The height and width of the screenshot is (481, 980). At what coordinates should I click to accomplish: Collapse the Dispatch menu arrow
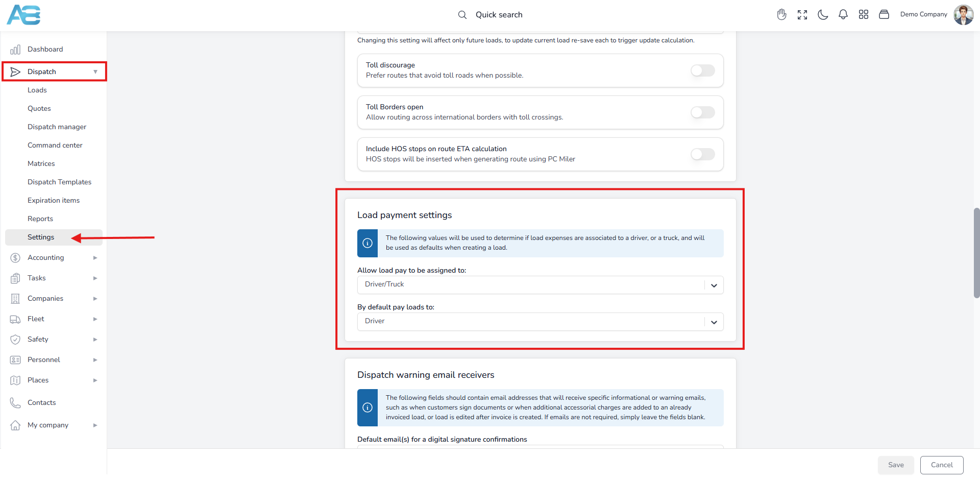pyautogui.click(x=95, y=72)
